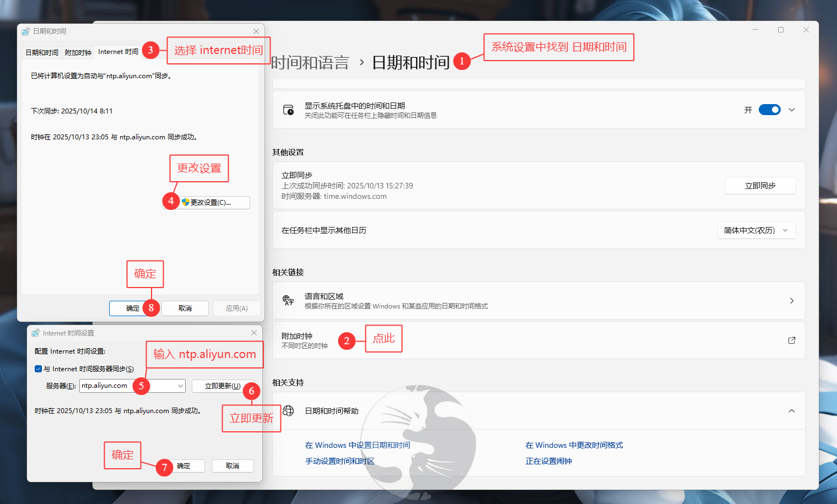
Task: Switch to the 日期和时间 tab
Action: click(x=41, y=52)
